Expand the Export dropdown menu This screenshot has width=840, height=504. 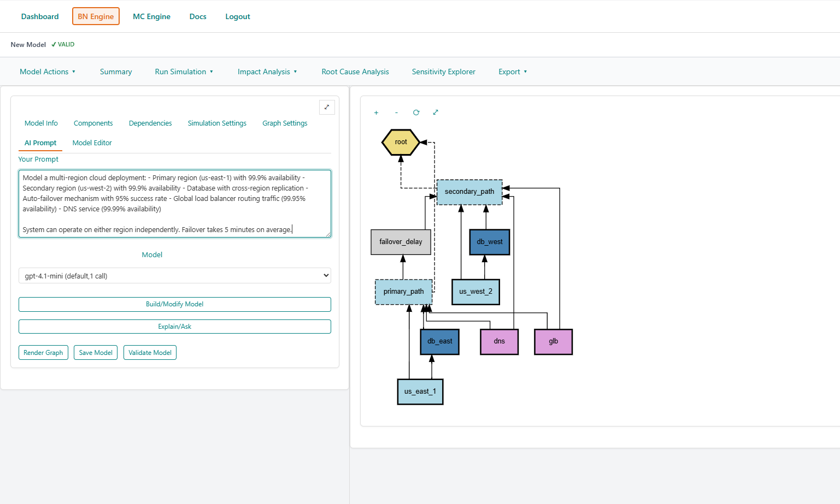(512, 72)
